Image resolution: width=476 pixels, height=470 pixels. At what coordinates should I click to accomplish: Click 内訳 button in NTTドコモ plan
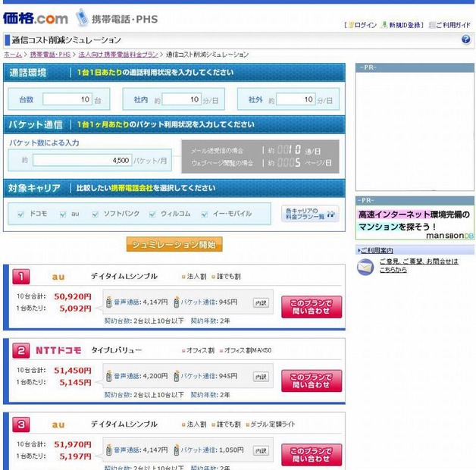(x=261, y=377)
